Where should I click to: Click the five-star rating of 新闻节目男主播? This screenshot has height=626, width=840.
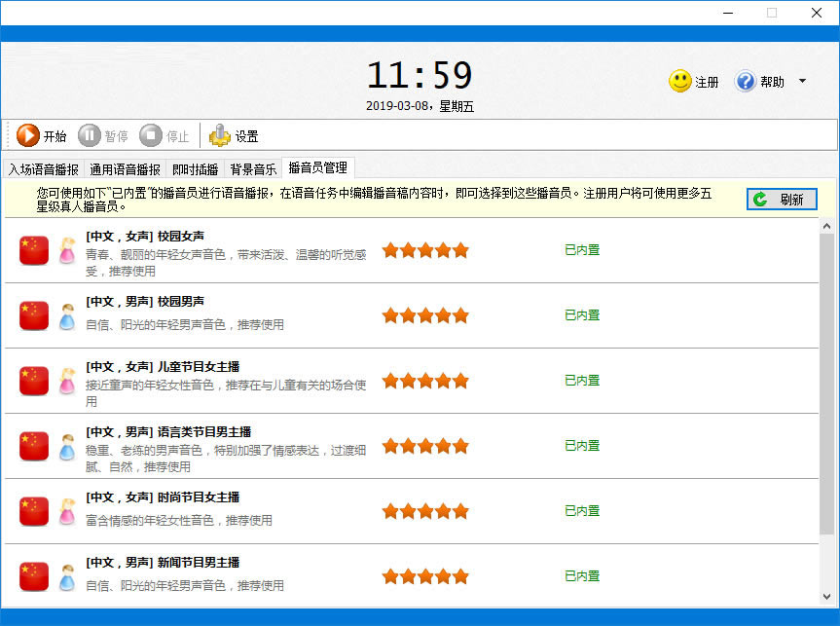[x=425, y=576]
